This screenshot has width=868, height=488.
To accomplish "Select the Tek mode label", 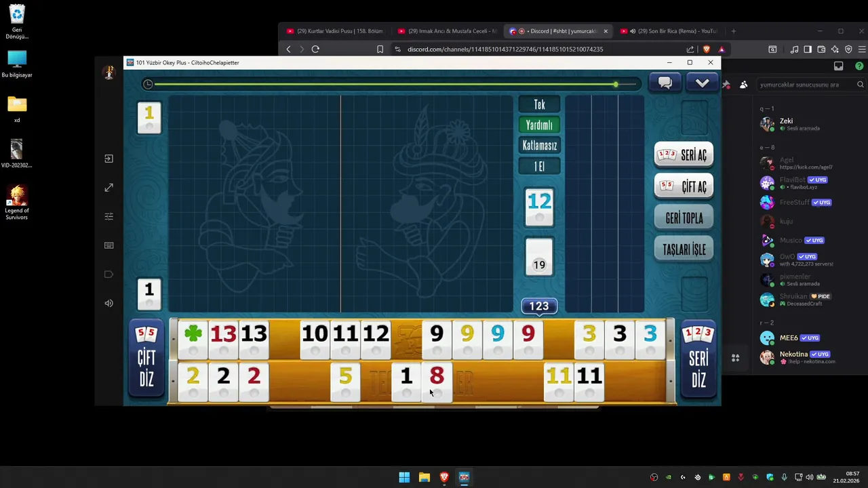I will [x=539, y=104].
